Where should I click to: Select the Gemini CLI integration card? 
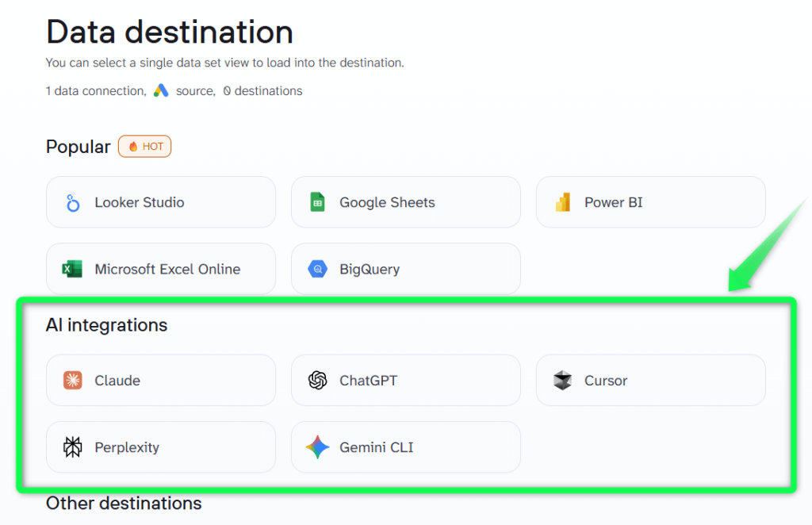pyautogui.click(x=405, y=446)
